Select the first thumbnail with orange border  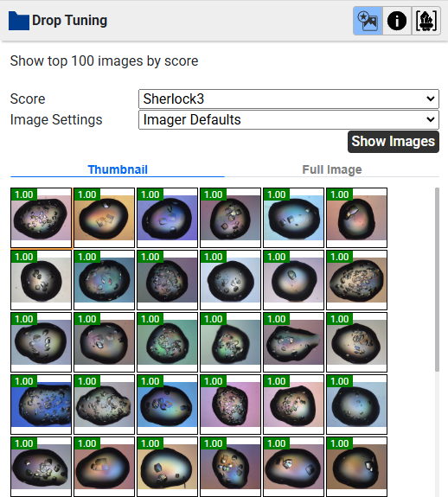pos(41,218)
